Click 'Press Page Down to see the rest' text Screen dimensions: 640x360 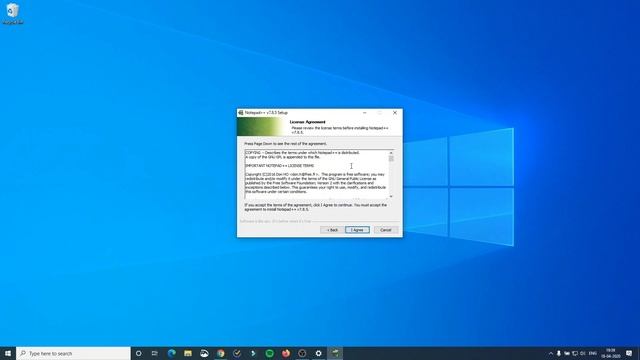285,144
